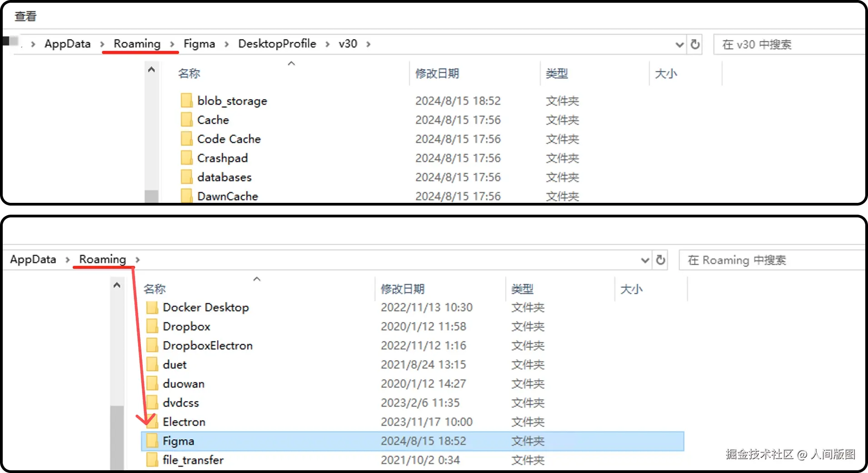This screenshot has height=473, width=868.
Task: Click scroll-up arrow in v30 window
Action: (x=151, y=70)
